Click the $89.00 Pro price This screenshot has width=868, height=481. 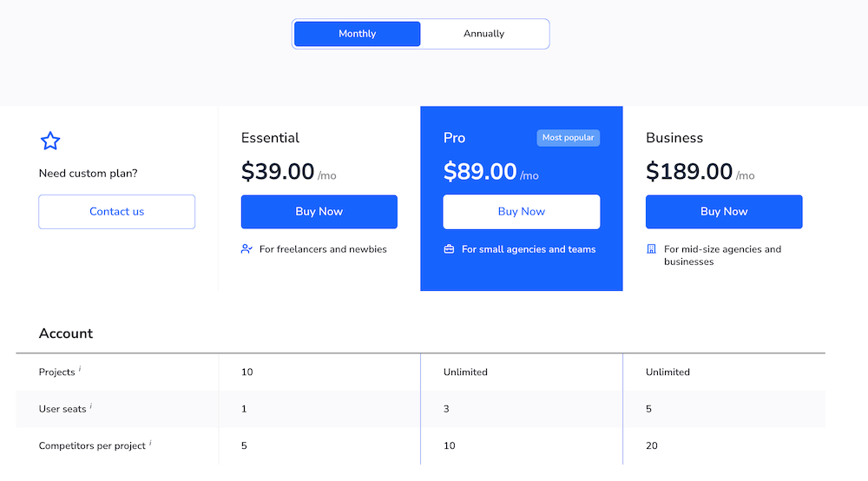[480, 172]
